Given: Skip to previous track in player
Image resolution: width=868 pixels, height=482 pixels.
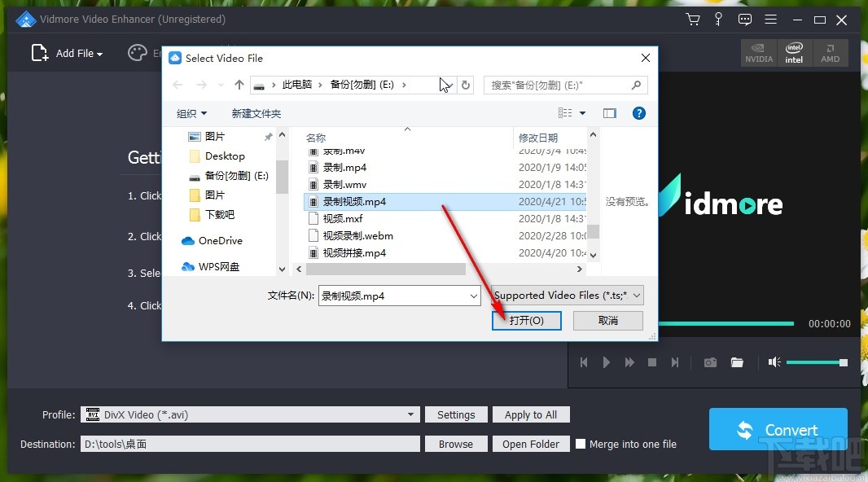Looking at the screenshot, I should (x=584, y=362).
